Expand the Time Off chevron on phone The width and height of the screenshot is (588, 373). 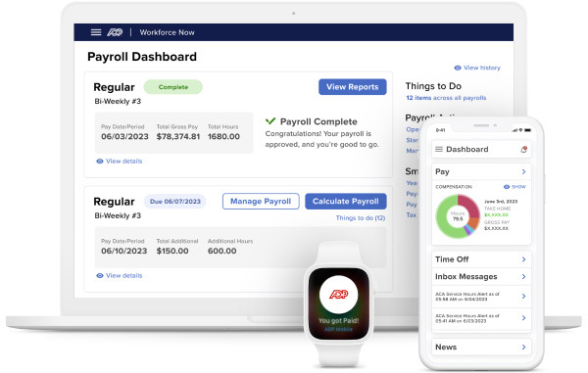point(524,259)
